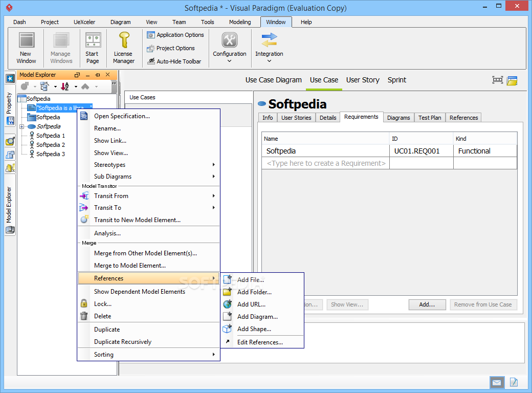The width and height of the screenshot is (532, 393).
Task: Switch to the Use Case Diagram tab
Action: click(x=274, y=80)
